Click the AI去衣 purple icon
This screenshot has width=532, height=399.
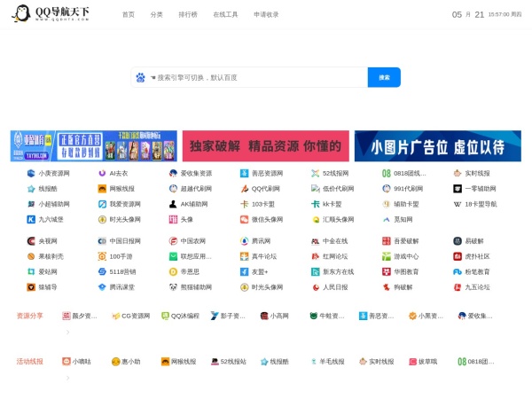point(102,174)
